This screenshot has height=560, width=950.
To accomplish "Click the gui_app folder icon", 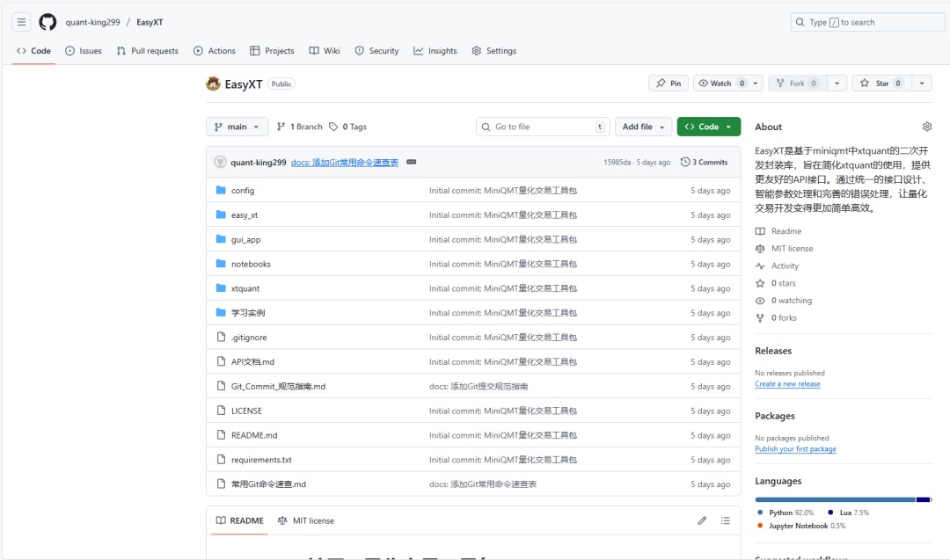I will click(x=221, y=239).
